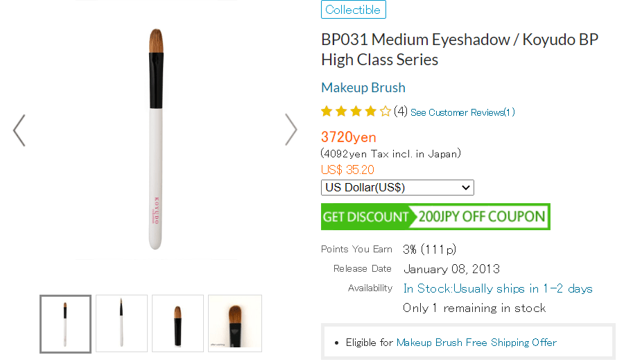Click the In Stock availability link
This screenshot has width=624, height=364.
[498, 288]
